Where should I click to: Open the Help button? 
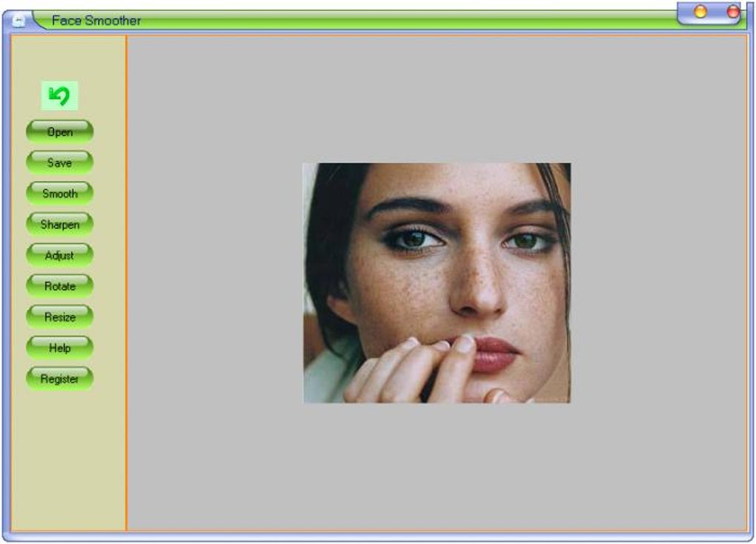tap(59, 348)
